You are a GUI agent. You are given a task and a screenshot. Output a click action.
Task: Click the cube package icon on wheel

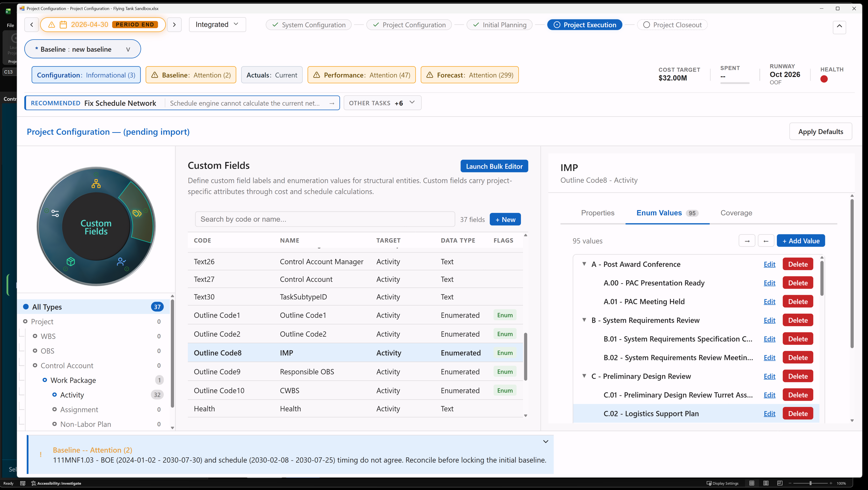[x=71, y=261]
